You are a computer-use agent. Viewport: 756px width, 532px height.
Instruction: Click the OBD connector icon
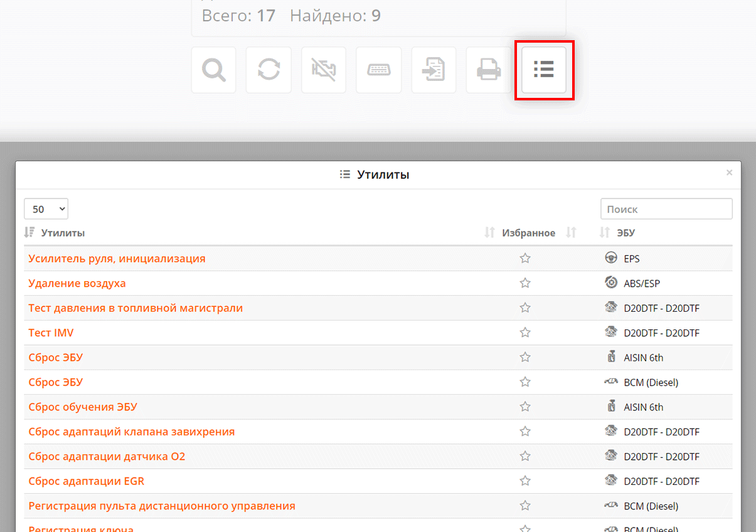point(378,70)
